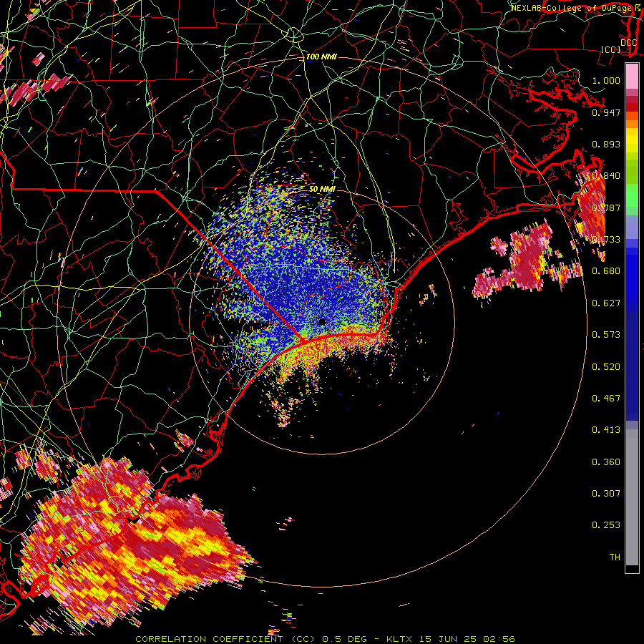Click the yellow segment of the color bar
Image resolution: width=644 pixels, height=644 pixels.
tap(632, 140)
